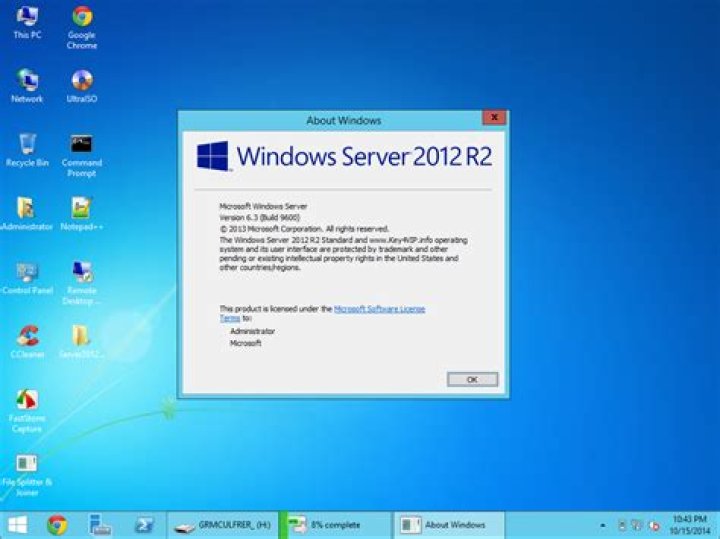Click "Administrator" licensee text in dialog

(252, 331)
